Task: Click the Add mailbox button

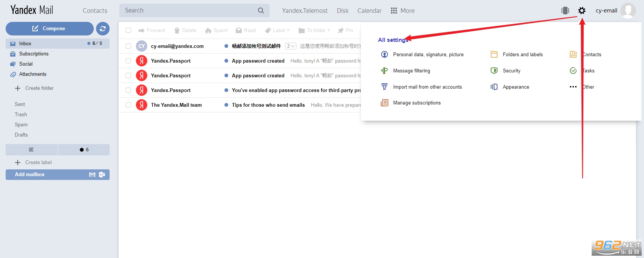Action: 58,175
